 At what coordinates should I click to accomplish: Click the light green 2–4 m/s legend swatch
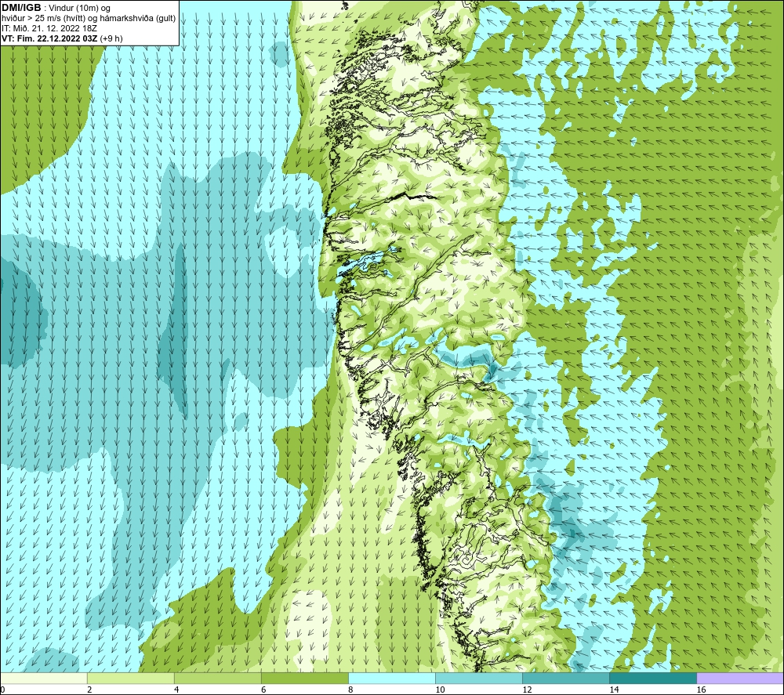(x=131, y=678)
